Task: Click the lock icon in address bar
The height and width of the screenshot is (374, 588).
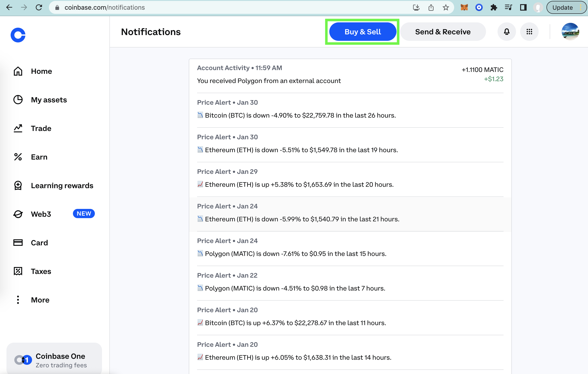Action: pos(57,8)
